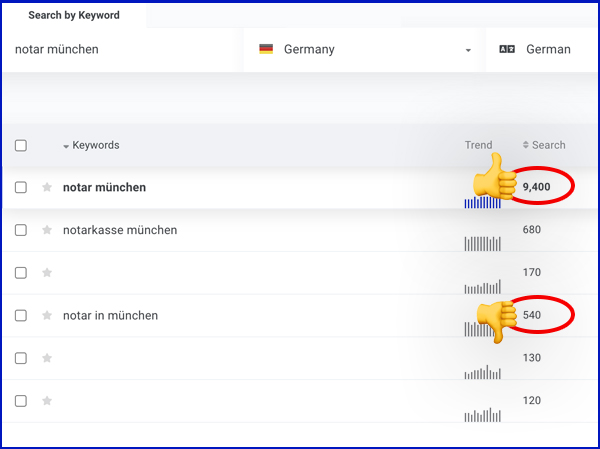600x449 pixels.
Task: Sort by the Keywords column header
Action: click(x=96, y=145)
